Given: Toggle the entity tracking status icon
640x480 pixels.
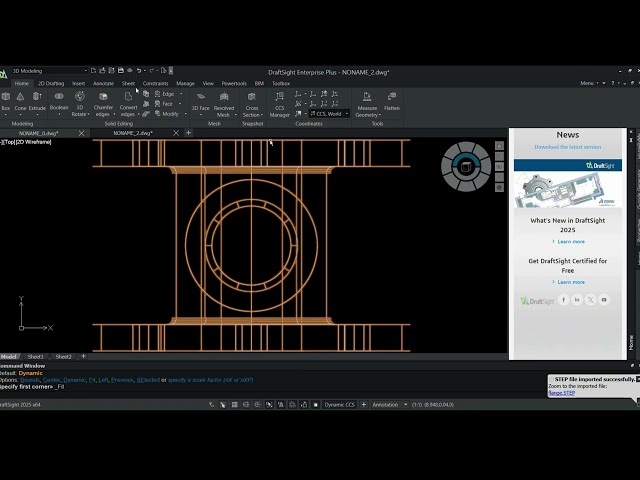Looking at the screenshot, I should pos(281,404).
